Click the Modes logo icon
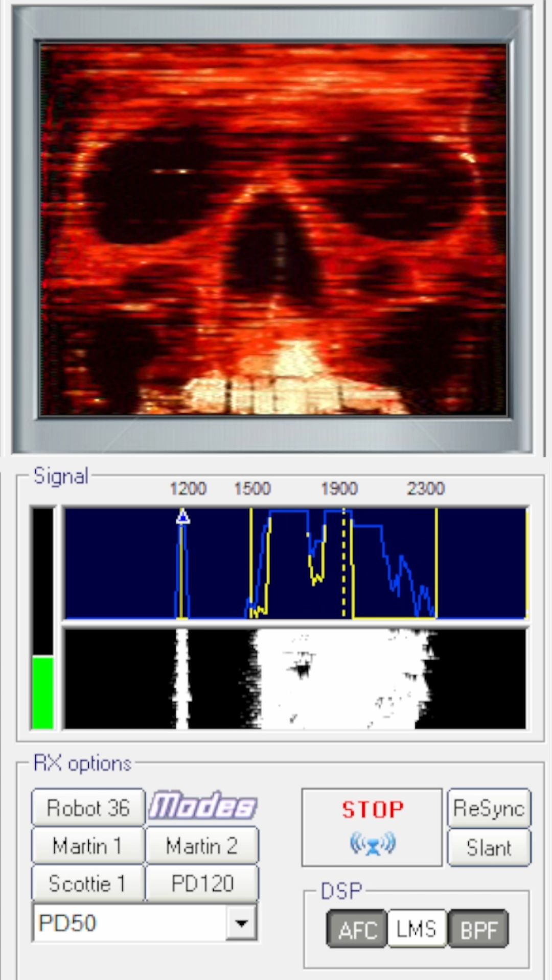The height and width of the screenshot is (980, 552). [x=202, y=806]
